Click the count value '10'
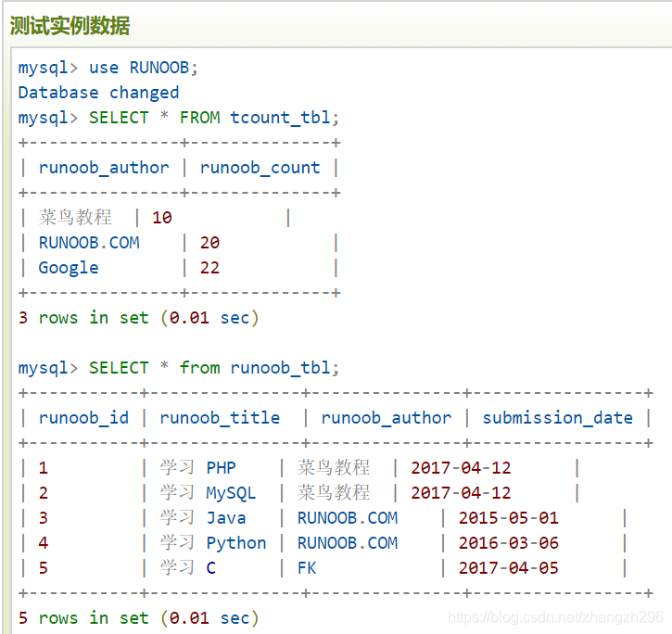 point(162,218)
